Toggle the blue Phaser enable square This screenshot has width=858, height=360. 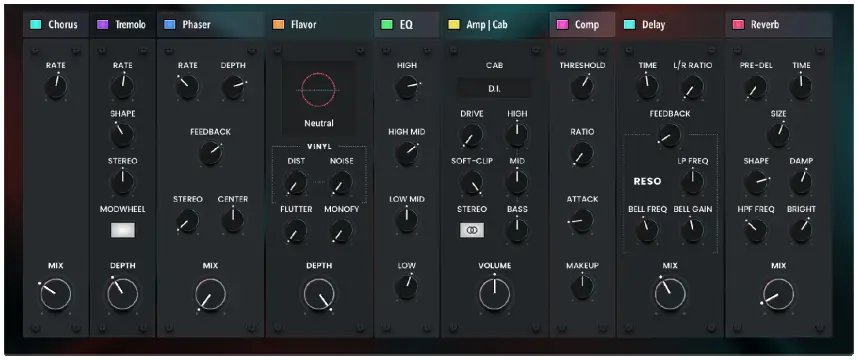(x=170, y=25)
